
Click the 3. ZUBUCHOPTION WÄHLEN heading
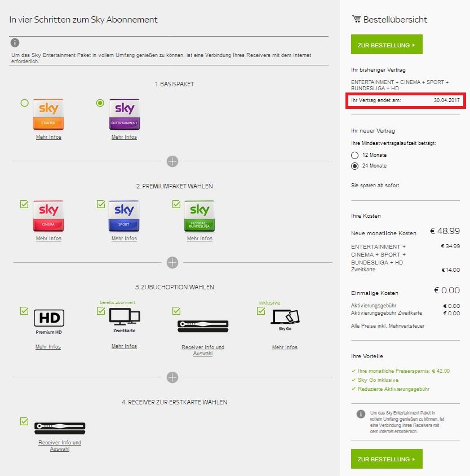pyautogui.click(x=175, y=287)
